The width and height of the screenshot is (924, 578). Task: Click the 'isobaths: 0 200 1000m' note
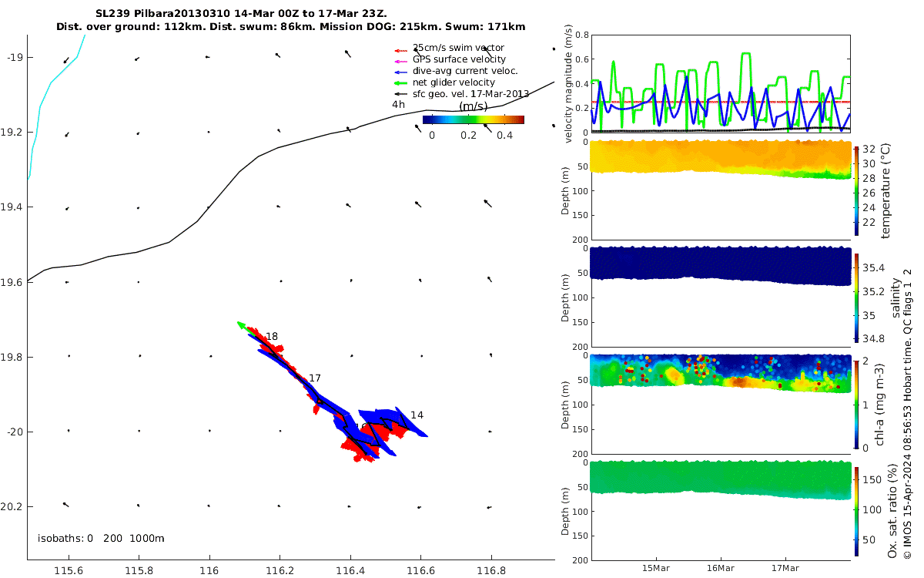(101, 539)
